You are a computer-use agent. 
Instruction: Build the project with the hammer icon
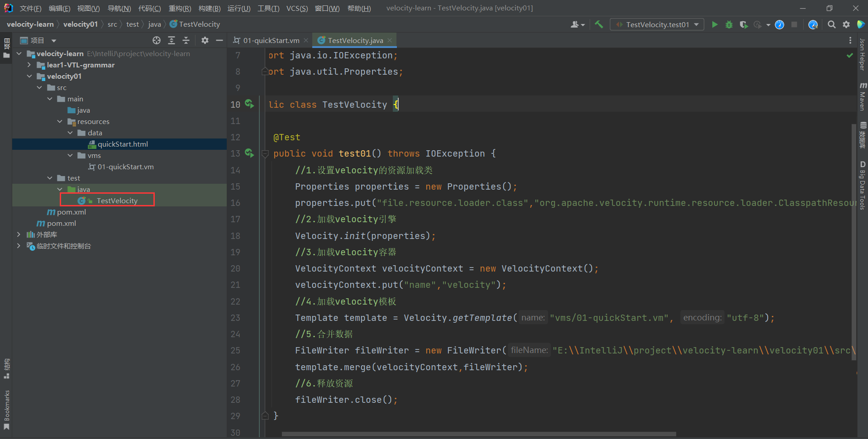[599, 24]
